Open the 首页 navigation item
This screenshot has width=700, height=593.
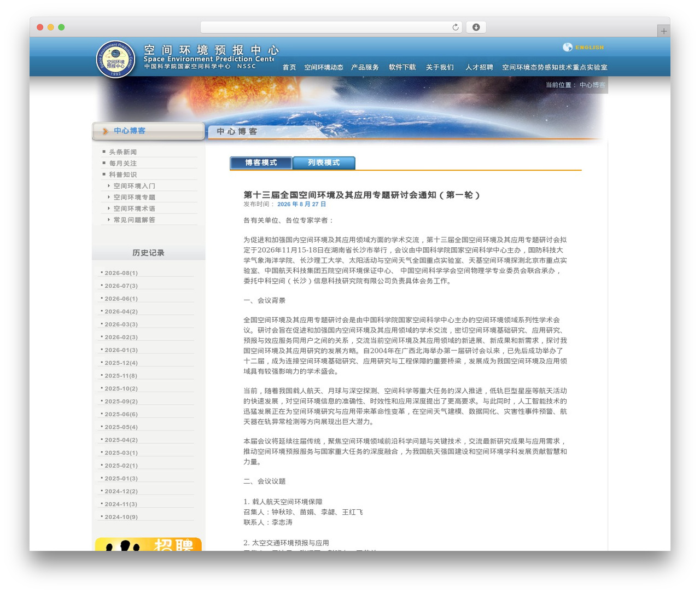289,67
